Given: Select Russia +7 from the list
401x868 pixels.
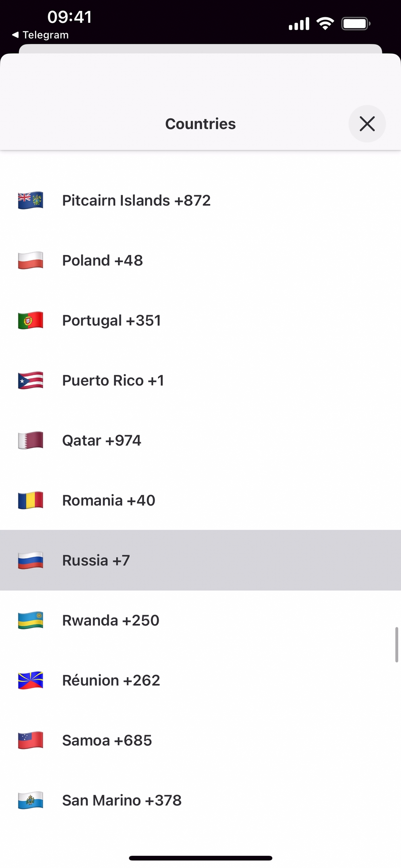Looking at the screenshot, I should (96, 560).
